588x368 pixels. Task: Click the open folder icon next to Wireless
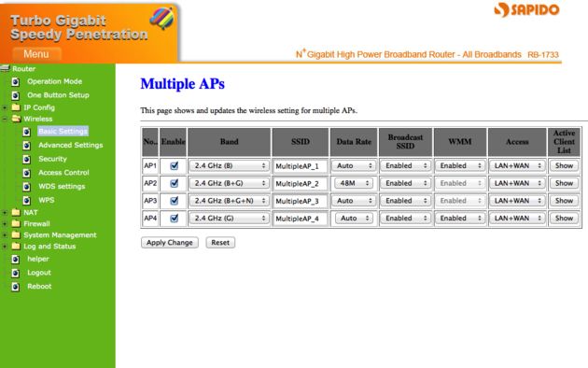pos(16,119)
